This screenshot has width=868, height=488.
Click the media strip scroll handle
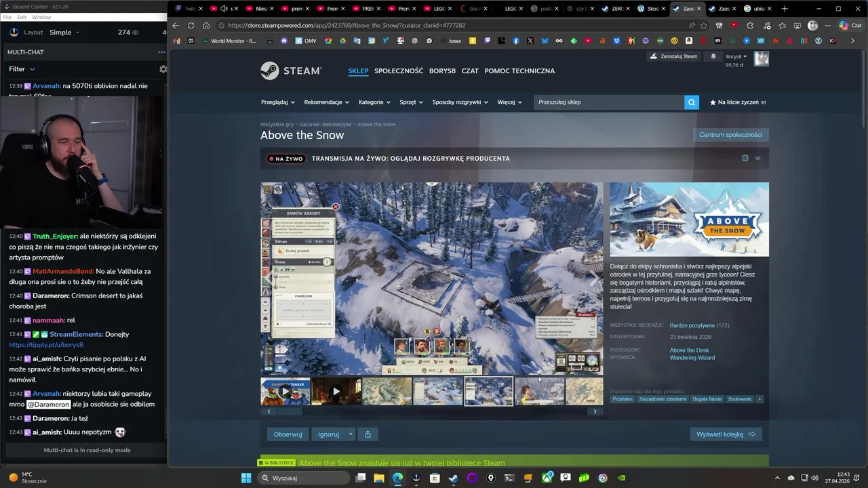coord(290,411)
